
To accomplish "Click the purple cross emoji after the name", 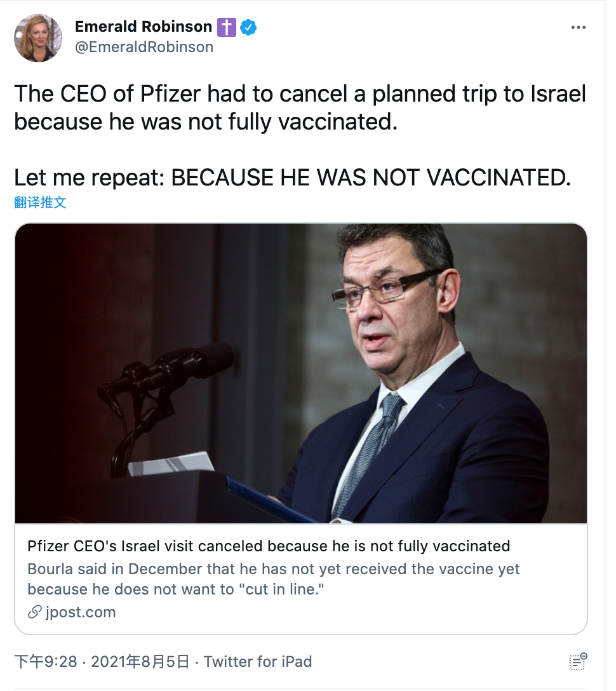I will coord(226,27).
